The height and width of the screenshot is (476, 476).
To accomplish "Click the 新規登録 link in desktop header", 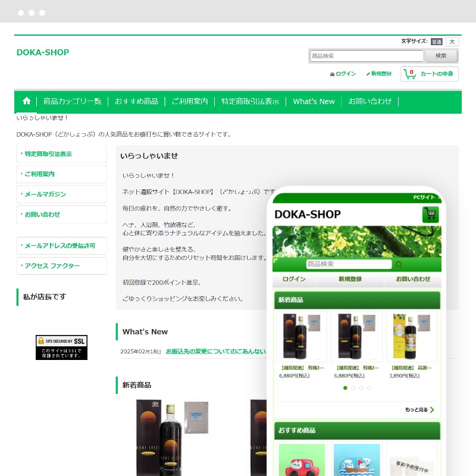I will click(x=381, y=74).
